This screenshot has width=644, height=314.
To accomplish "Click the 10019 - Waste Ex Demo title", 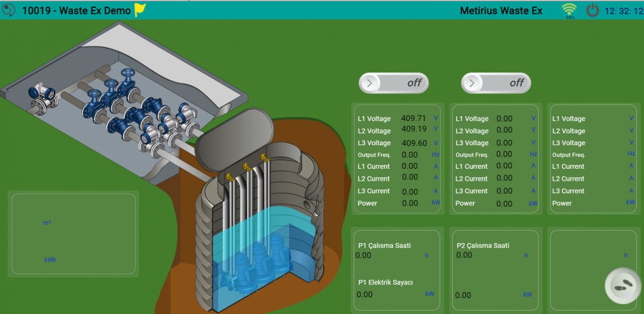I will coord(76,11).
